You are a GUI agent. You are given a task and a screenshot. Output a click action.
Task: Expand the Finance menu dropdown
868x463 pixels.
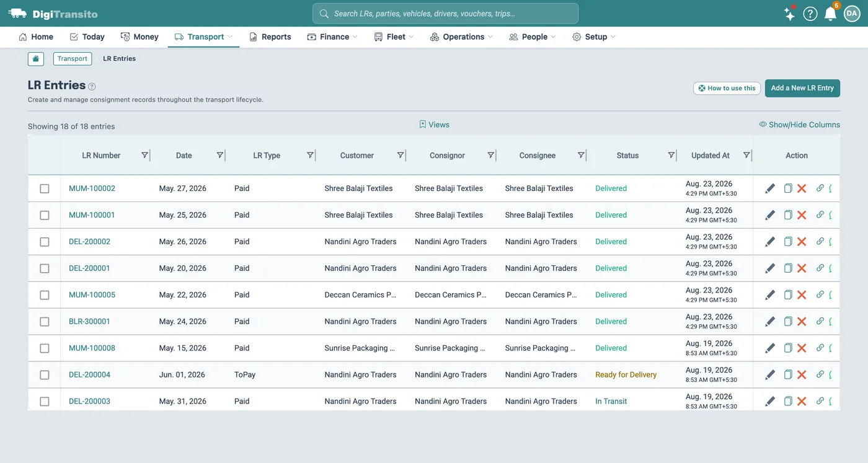click(x=333, y=37)
